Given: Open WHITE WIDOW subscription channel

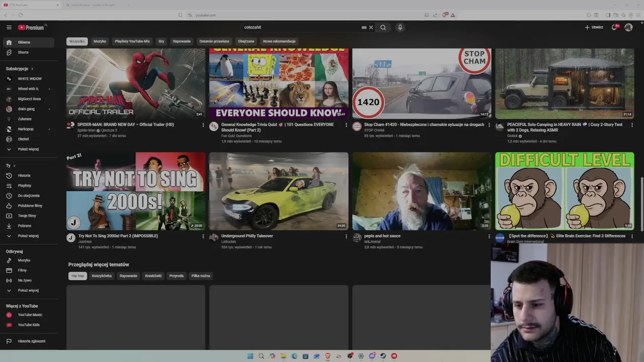Looking at the screenshot, I should pyautogui.click(x=28, y=79).
